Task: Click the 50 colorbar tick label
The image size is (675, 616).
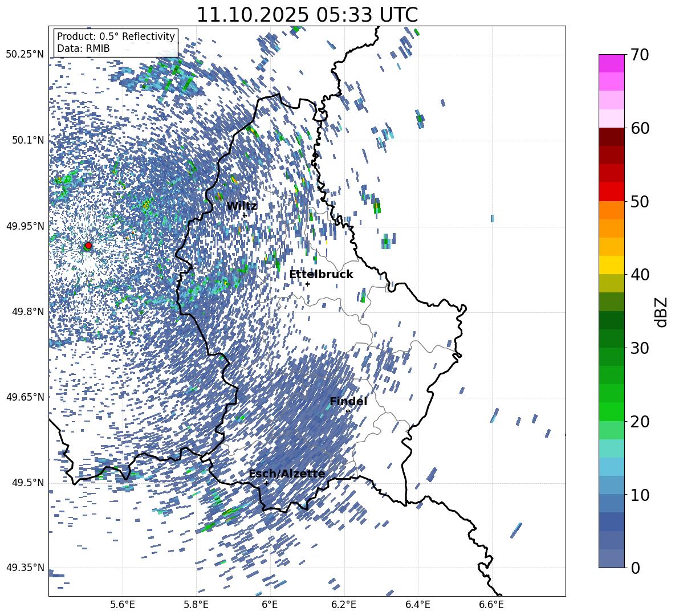Action: [640, 202]
